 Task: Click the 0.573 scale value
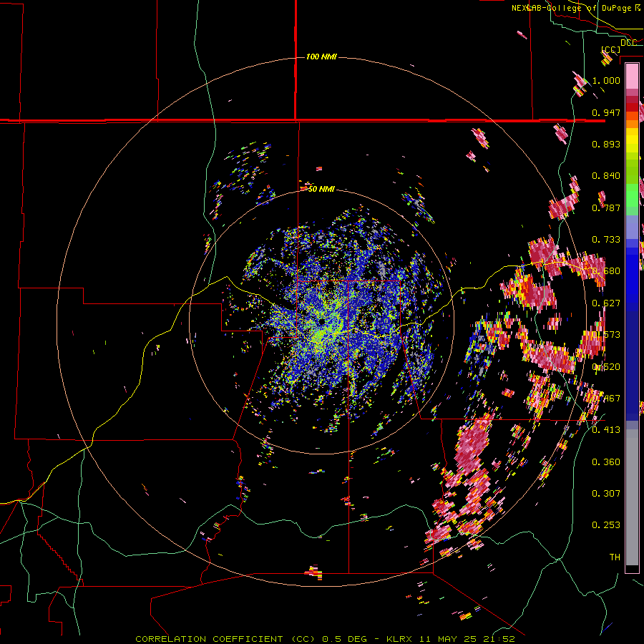click(606, 335)
